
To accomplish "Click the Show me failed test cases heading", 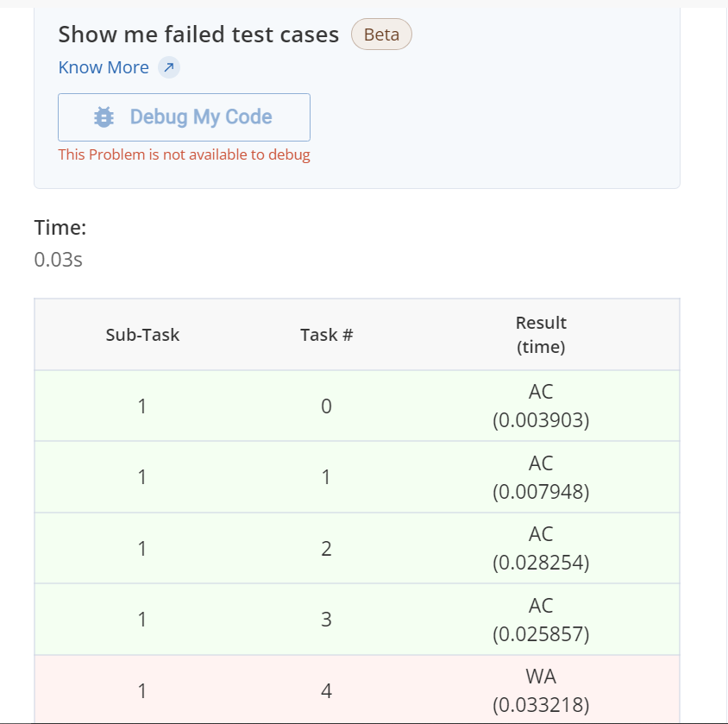I will pyautogui.click(x=198, y=35).
